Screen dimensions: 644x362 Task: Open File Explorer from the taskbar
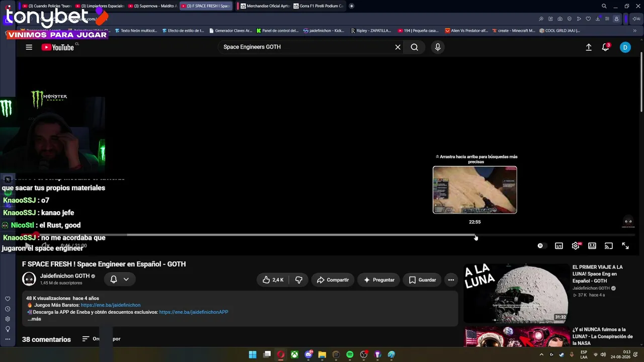[x=322, y=354]
